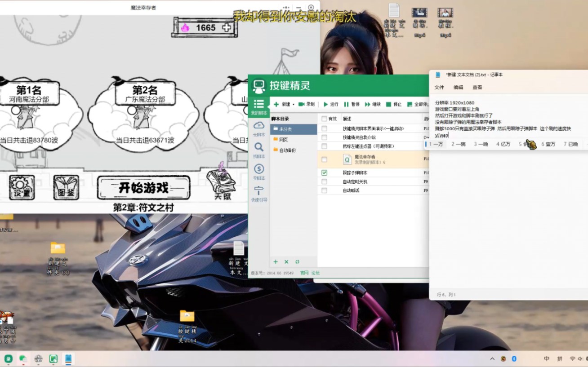Open the dropdown arrow beside 新建
The width and height of the screenshot is (588, 367).
[x=294, y=105]
